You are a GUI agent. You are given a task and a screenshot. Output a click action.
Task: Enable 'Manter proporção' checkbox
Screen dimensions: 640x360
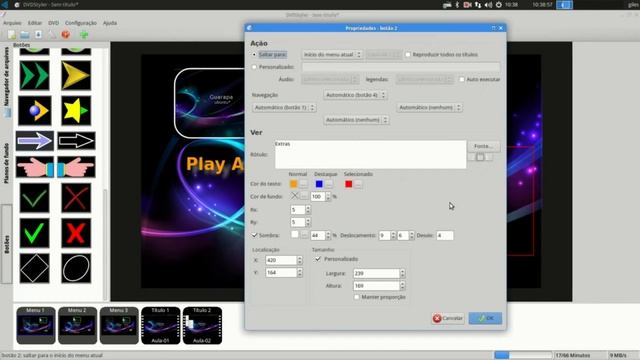357,297
